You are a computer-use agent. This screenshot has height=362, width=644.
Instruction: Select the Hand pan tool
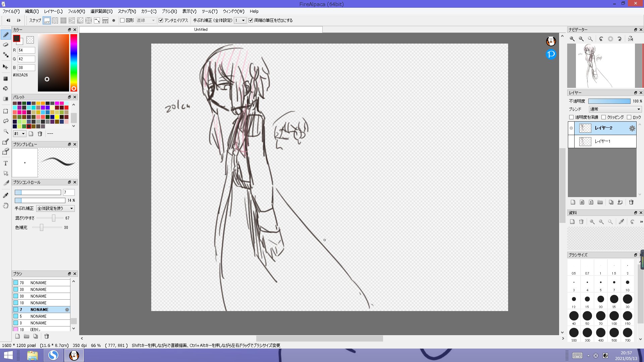(6, 205)
